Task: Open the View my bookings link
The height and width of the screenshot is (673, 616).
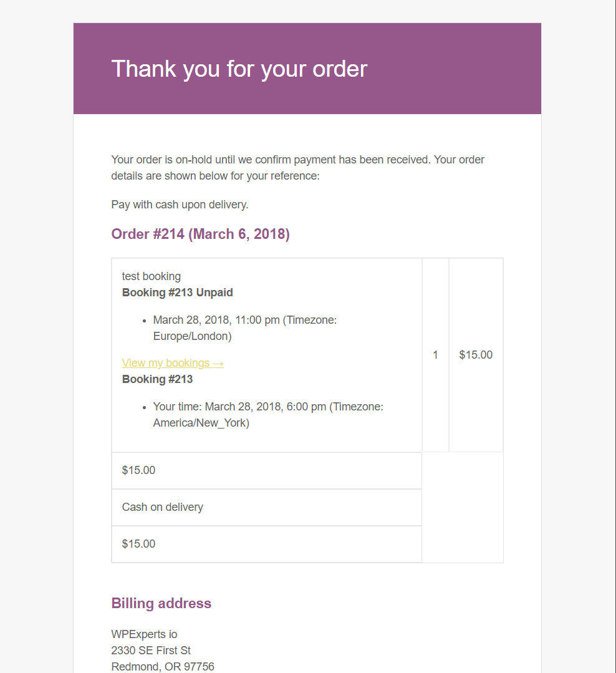Action: click(x=172, y=363)
